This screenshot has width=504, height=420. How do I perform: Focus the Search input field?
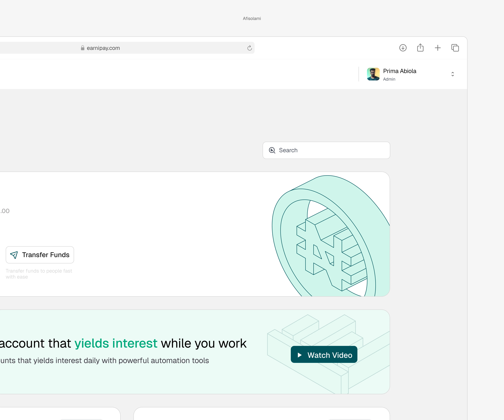(x=331, y=150)
